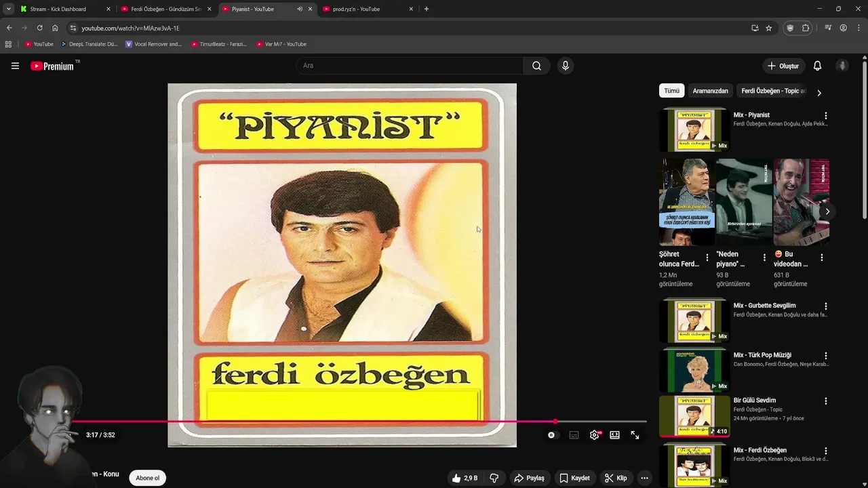Click the YouTube search input field

[409, 66]
